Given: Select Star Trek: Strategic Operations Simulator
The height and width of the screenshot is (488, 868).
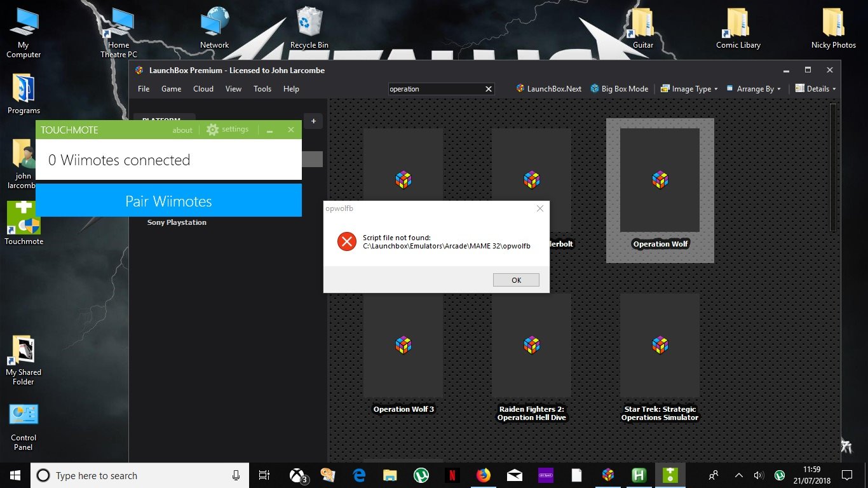Looking at the screenshot, I should click(x=660, y=345).
